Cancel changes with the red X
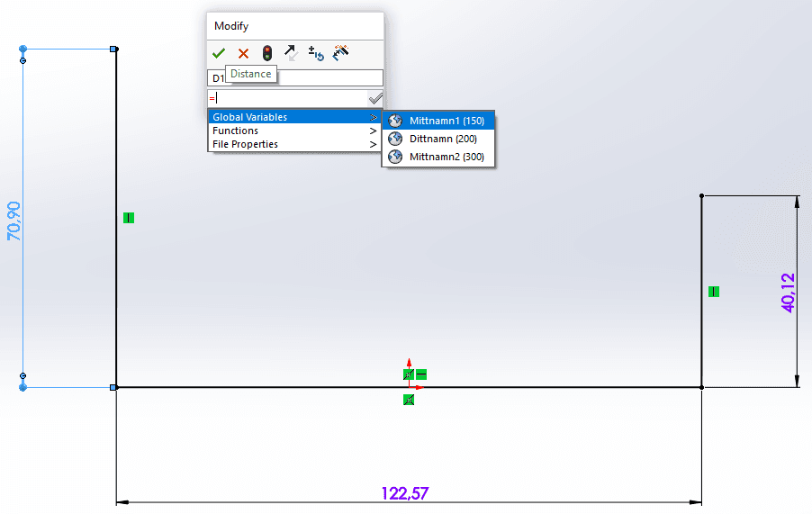This screenshot has height=514, width=812. (243, 53)
